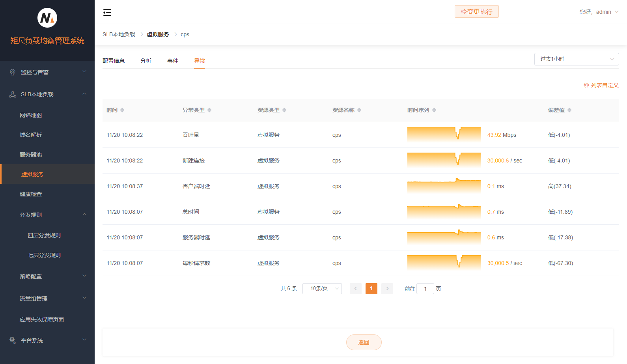The width and height of the screenshot is (627, 364).
Task: Expand the admin user menu
Action: click(x=599, y=12)
